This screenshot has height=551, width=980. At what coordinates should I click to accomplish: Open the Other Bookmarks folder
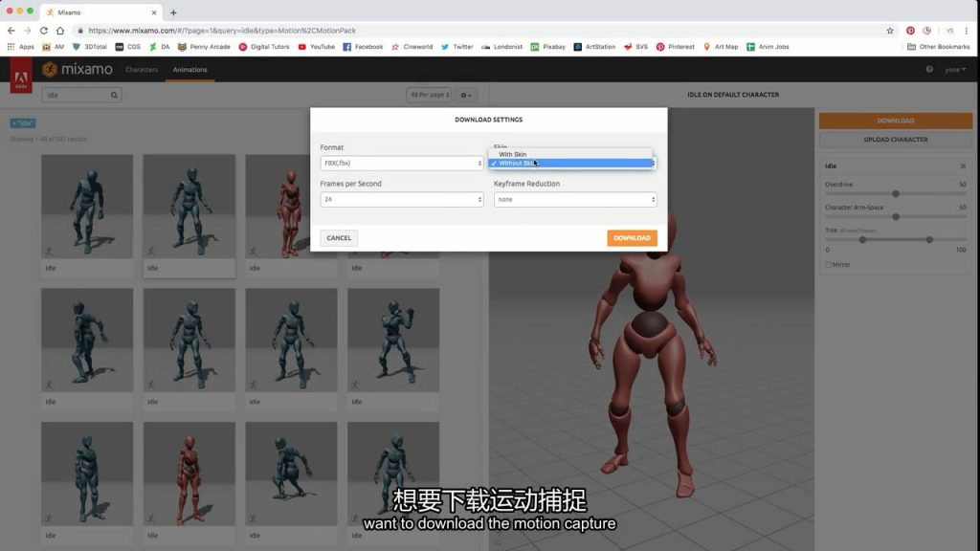(x=938, y=47)
